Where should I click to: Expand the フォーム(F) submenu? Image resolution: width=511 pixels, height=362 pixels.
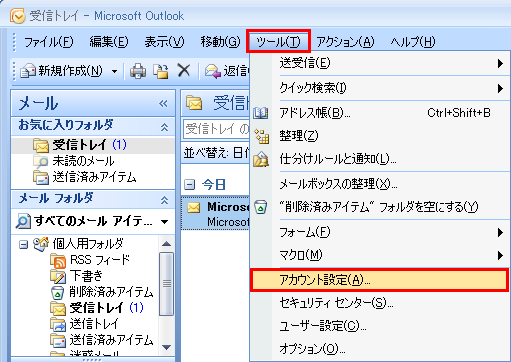point(380,232)
